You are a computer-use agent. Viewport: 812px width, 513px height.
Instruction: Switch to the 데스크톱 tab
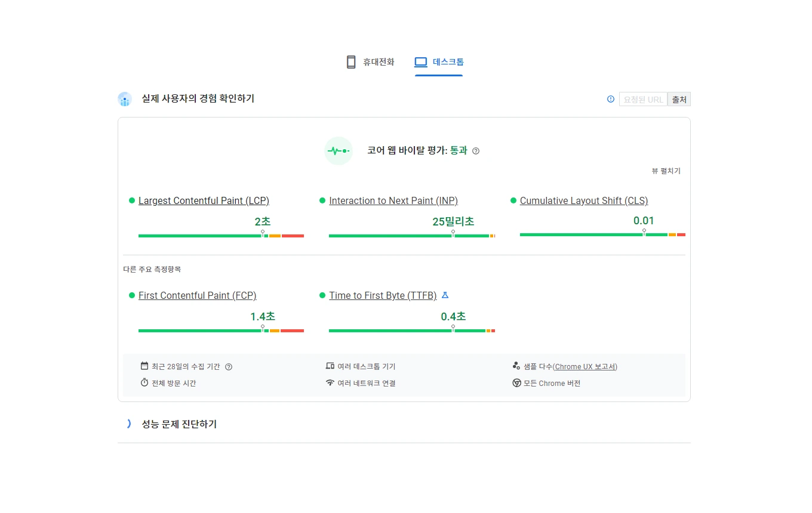(x=439, y=61)
